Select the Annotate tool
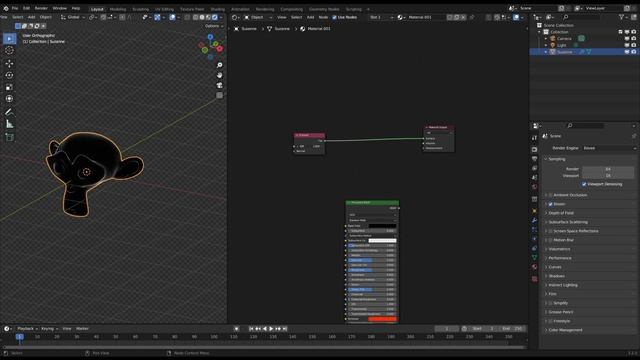Viewport: 640px width, 360px height. [x=9, y=112]
